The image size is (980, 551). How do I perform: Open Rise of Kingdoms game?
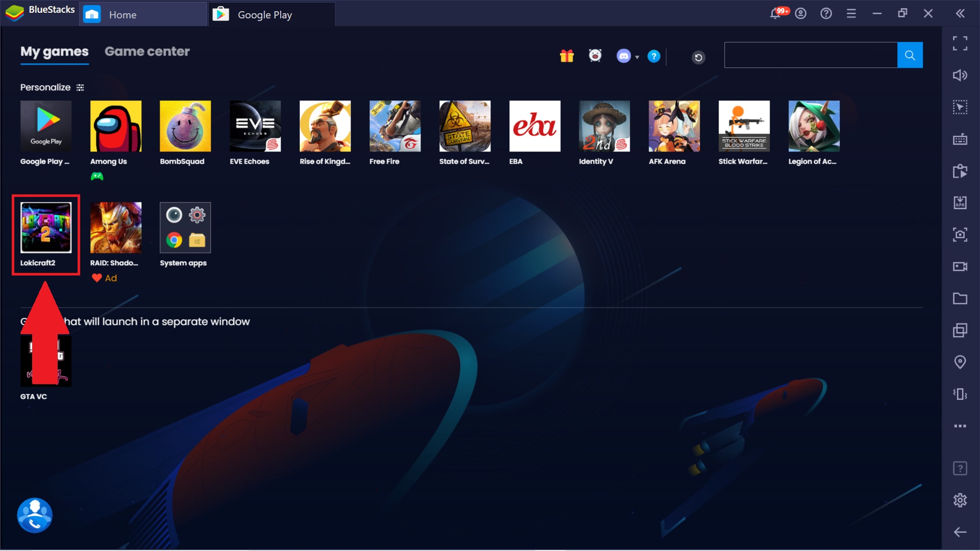[325, 126]
